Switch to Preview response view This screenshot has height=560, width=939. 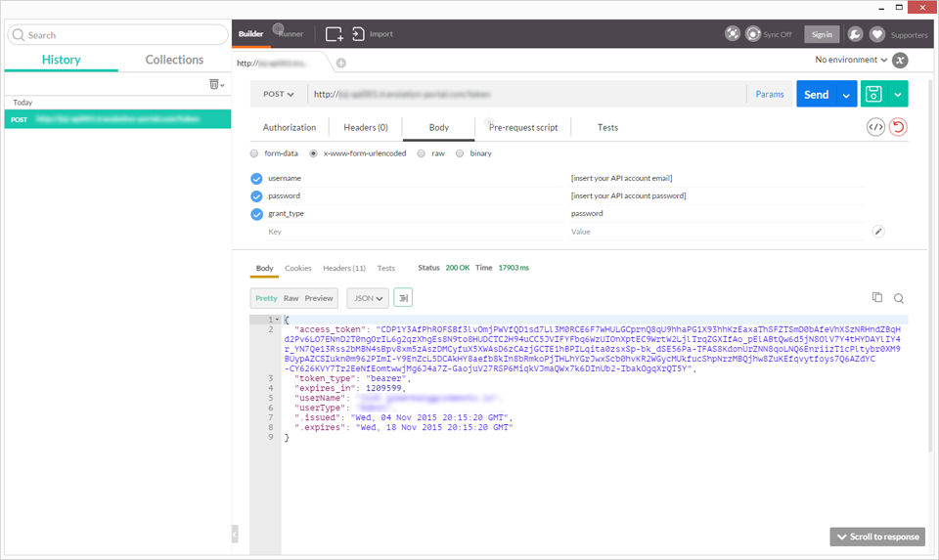319,298
